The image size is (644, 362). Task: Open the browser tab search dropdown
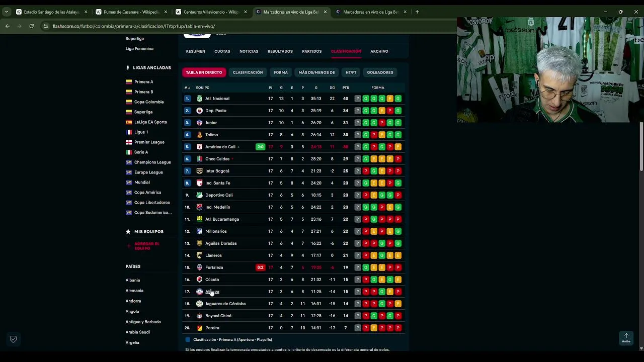click(6, 12)
